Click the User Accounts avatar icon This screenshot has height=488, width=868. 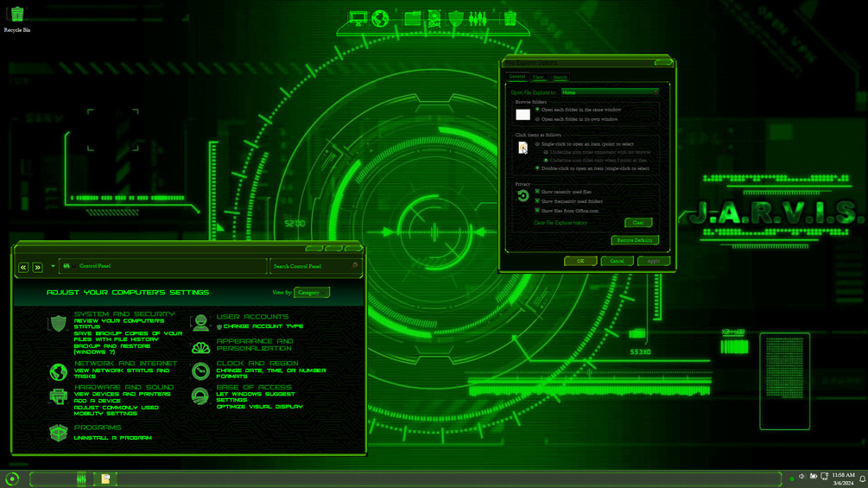tap(201, 322)
